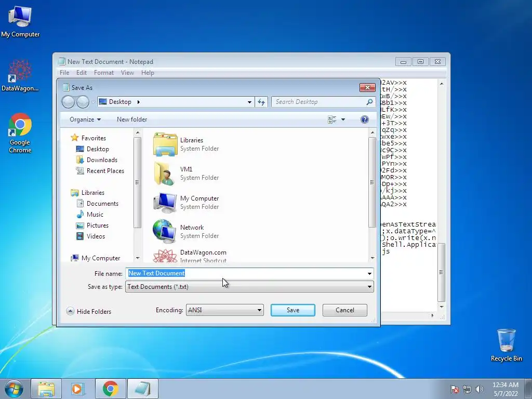Screen dimensions: 532x399
Task: Switch to Chrome in the taskbar
Action: point(110,389)
